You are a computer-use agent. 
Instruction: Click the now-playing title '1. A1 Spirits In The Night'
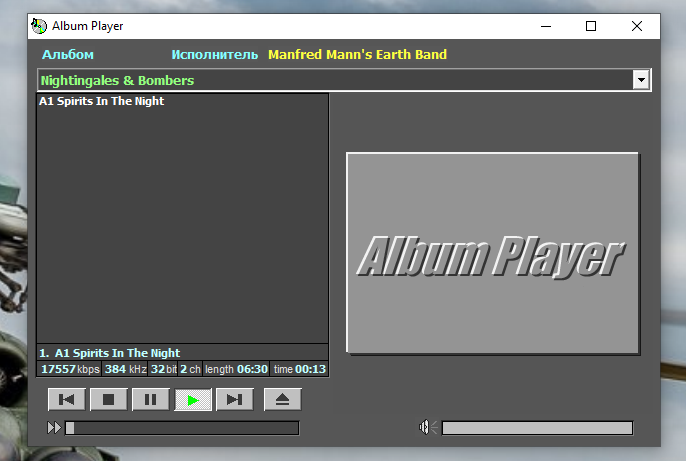(110, 353)
